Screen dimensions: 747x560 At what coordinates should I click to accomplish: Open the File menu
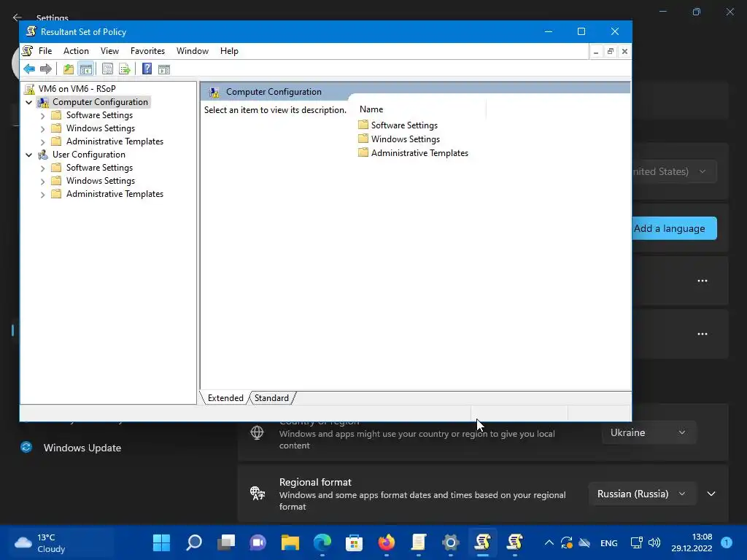45,51
